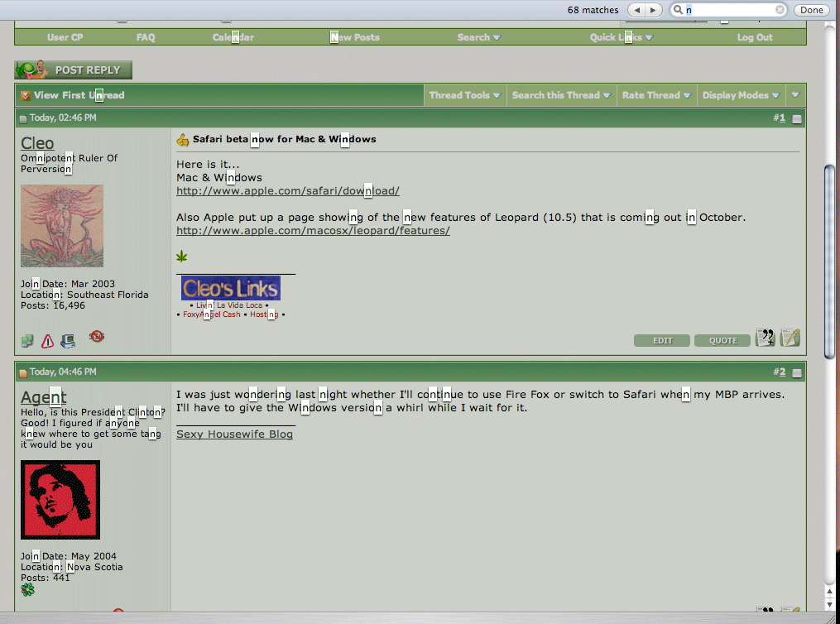
Task: Clear the find search field
Action: click(x=780, y=10)
